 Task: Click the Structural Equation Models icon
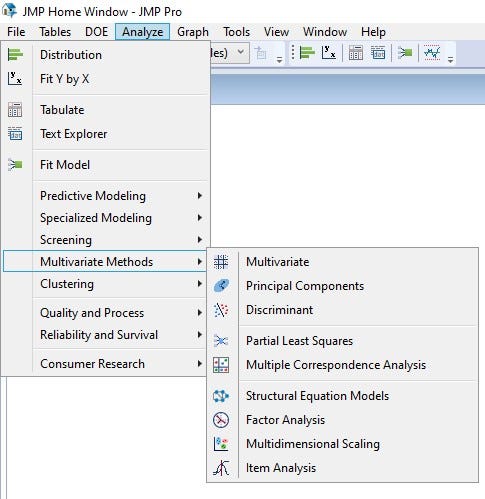(x=221, y=396)
